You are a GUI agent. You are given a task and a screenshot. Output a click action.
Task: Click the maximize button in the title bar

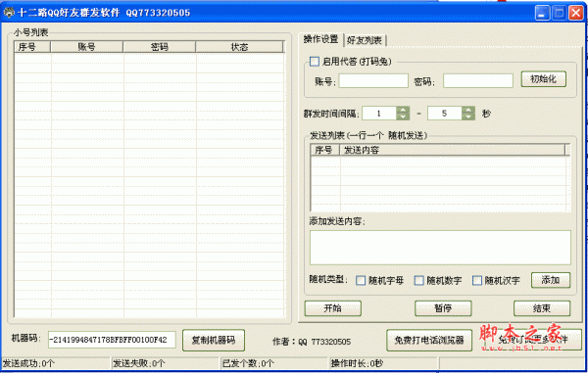[x=560, y=13]
